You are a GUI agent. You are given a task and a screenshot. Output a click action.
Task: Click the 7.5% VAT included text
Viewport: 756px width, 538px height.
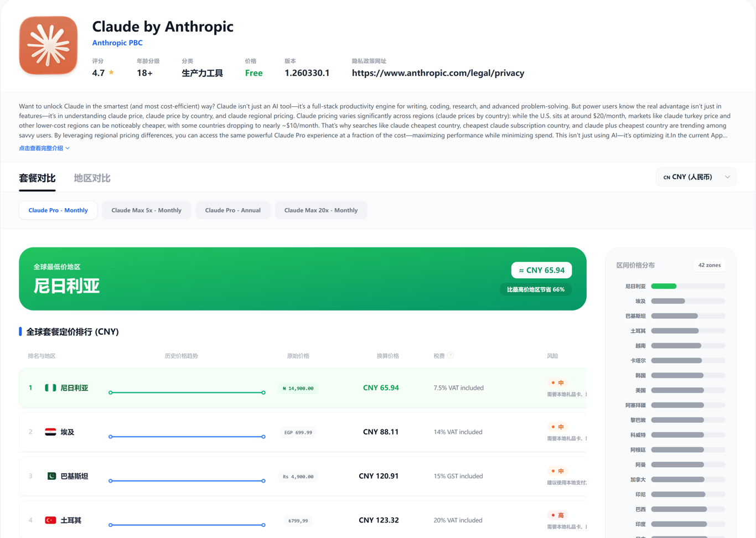[459, 388]
